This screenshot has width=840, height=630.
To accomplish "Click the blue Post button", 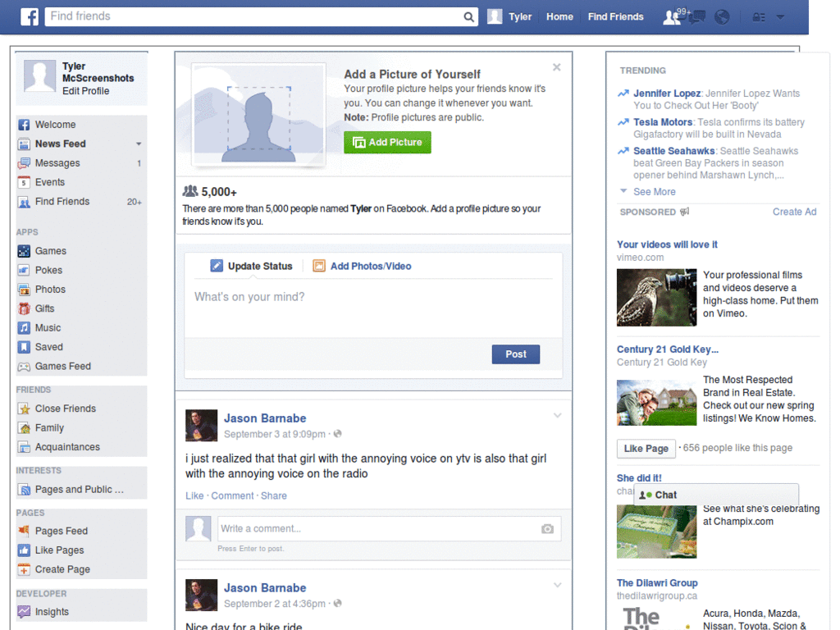I will pos(515,354).
